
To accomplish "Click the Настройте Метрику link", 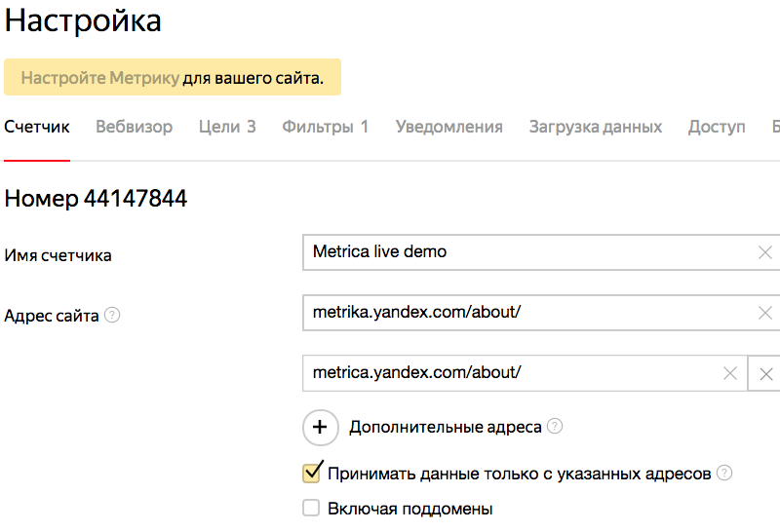I will pyautogui.click(x=100, y=78).
